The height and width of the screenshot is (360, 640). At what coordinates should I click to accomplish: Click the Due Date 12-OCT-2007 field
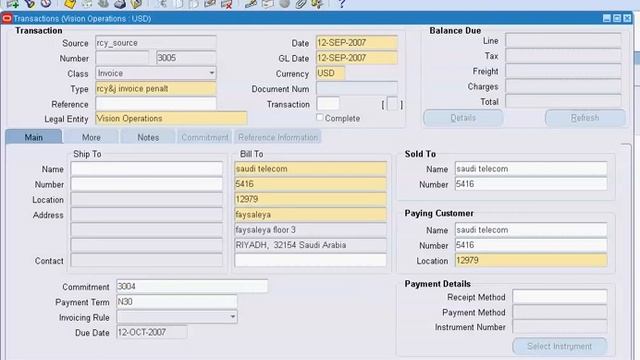click(x=152, y=332)
